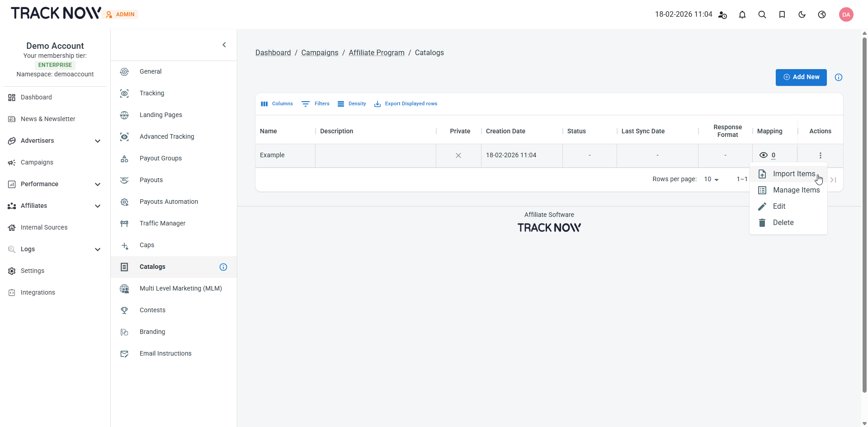Open the DA user avatar menu
Screen dimensions: 868x427
click(846, 14)
